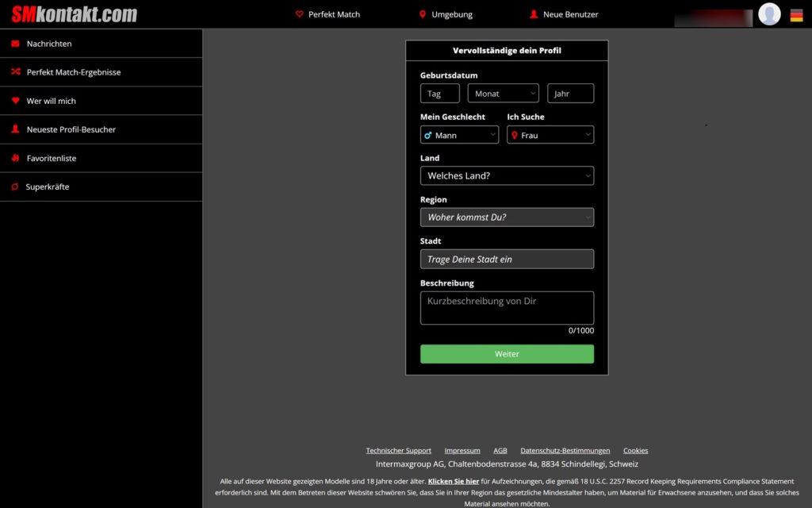Click the location pin icon beside Umgebung

click(x=423, y=14)
